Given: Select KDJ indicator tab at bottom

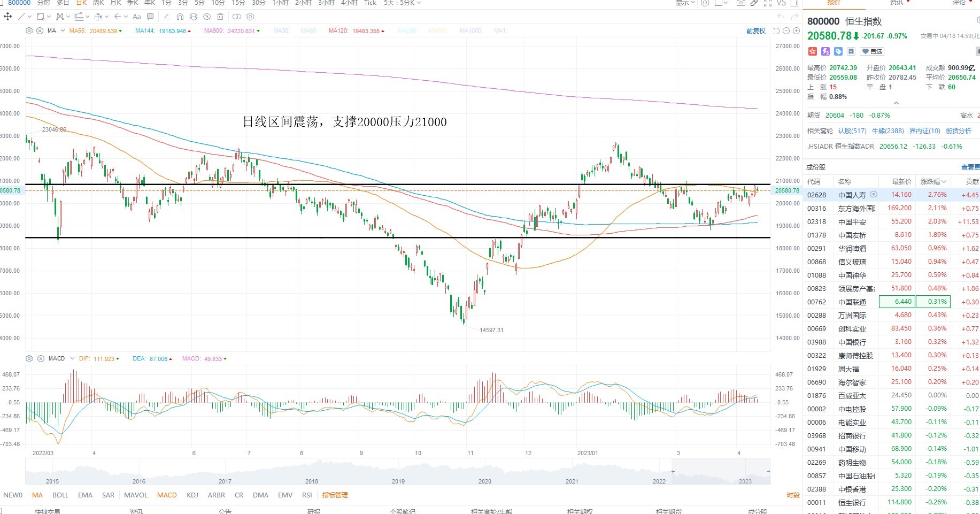Looking at the screenshot, I should coord(192,495).
